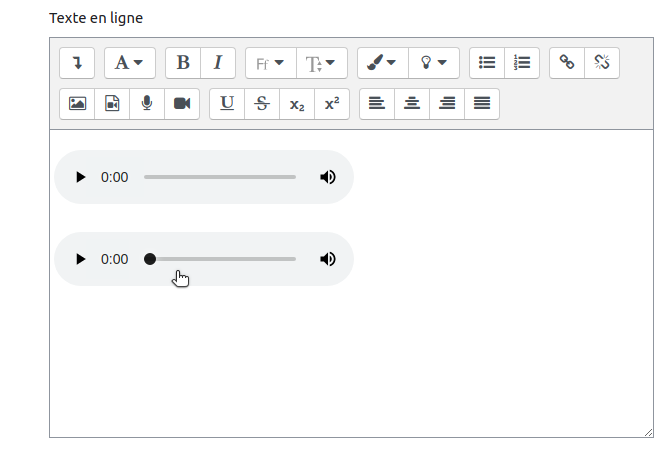
Task: Toggle underline formatting
Action: (x=227, y=103)
